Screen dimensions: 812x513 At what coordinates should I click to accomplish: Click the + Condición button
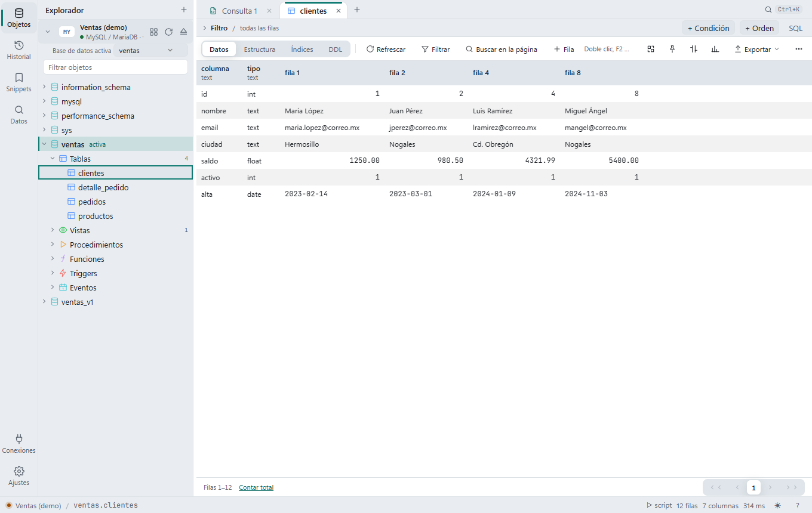coord(708,28)
